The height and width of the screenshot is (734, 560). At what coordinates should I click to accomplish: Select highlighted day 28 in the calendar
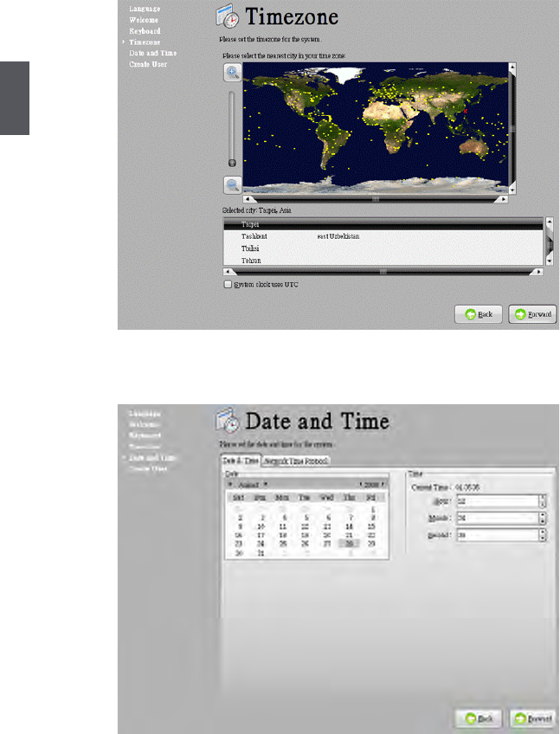(350, 544)
